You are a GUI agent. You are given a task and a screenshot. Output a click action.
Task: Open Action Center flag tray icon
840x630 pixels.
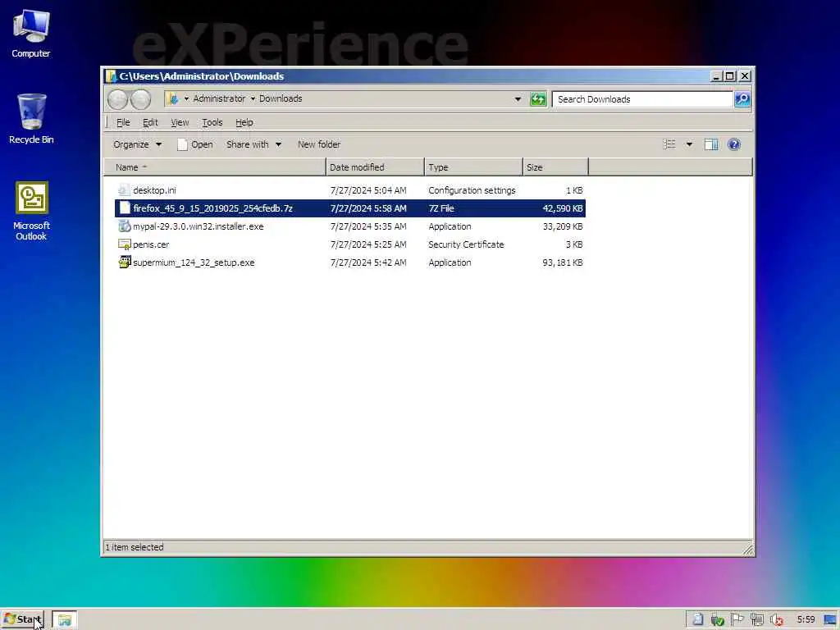point(737,620)
